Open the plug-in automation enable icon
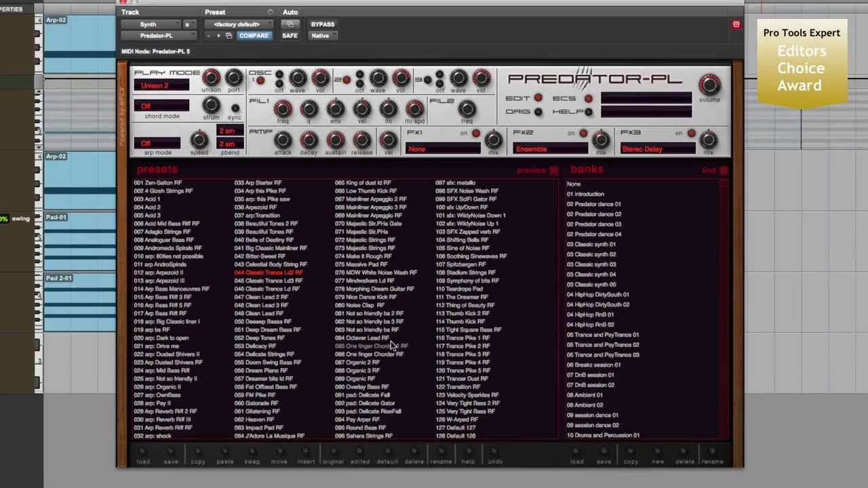 290,24
